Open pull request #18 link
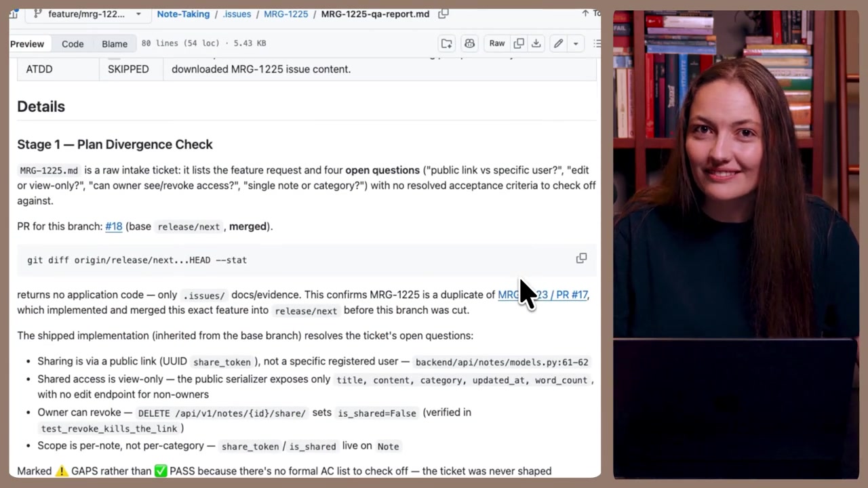Viewport: 868px width, 488px height. point(114,226)
